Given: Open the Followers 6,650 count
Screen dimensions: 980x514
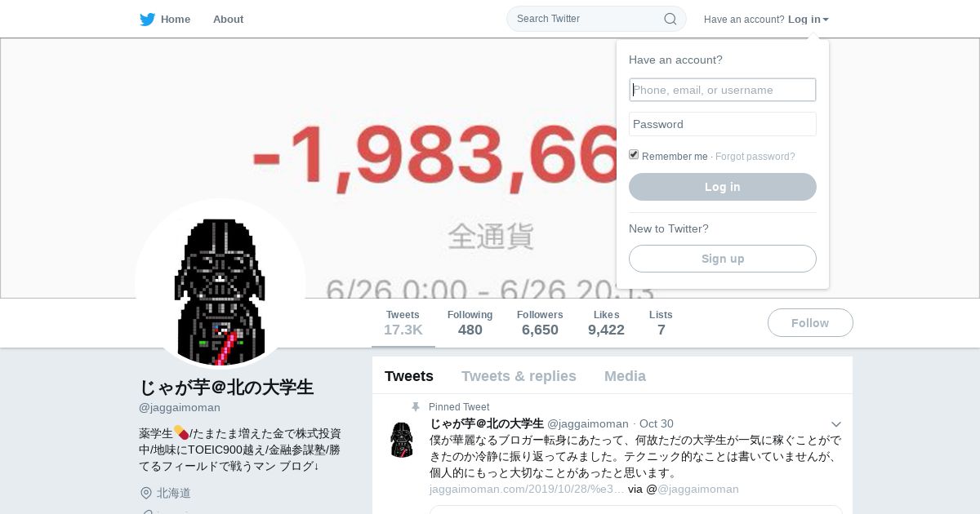Looking at the screenshot, I should pyautogui.click(x=540, y=323).
